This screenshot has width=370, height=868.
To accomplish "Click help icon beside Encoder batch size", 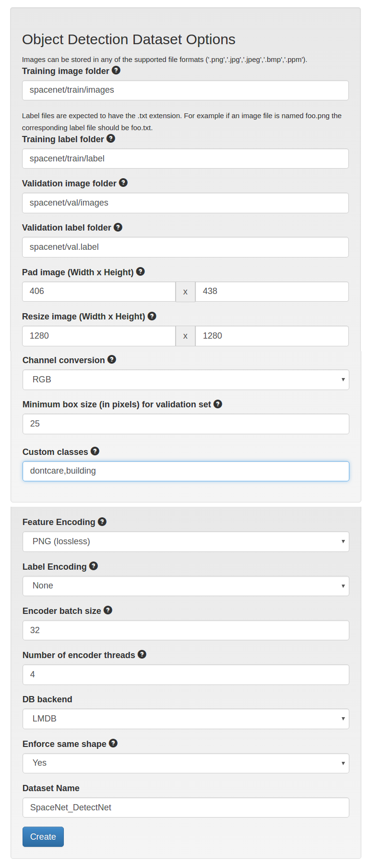I will click(x=108, y=610).
